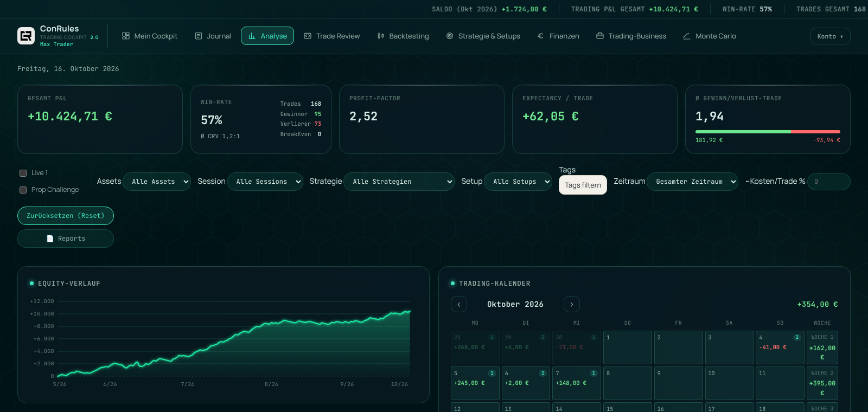Click the Reports document icon
The width and height of the screenshot is (868, 412).
click(50, 239)
